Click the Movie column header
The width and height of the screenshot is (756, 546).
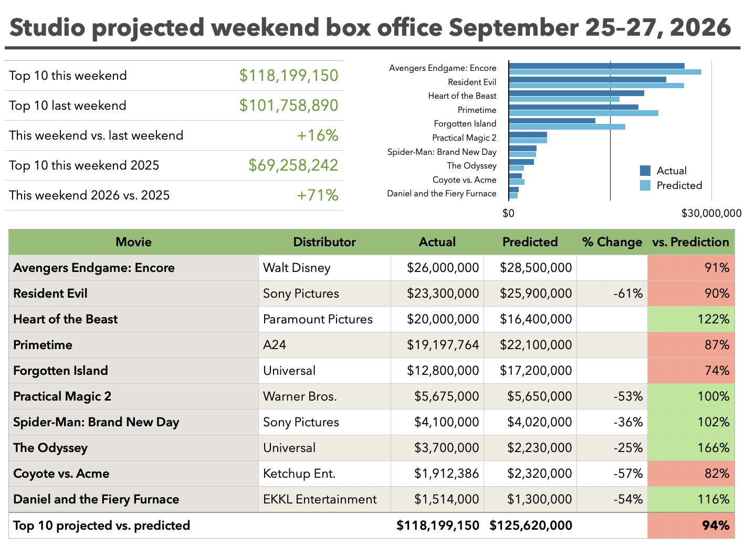click(134, 242)
